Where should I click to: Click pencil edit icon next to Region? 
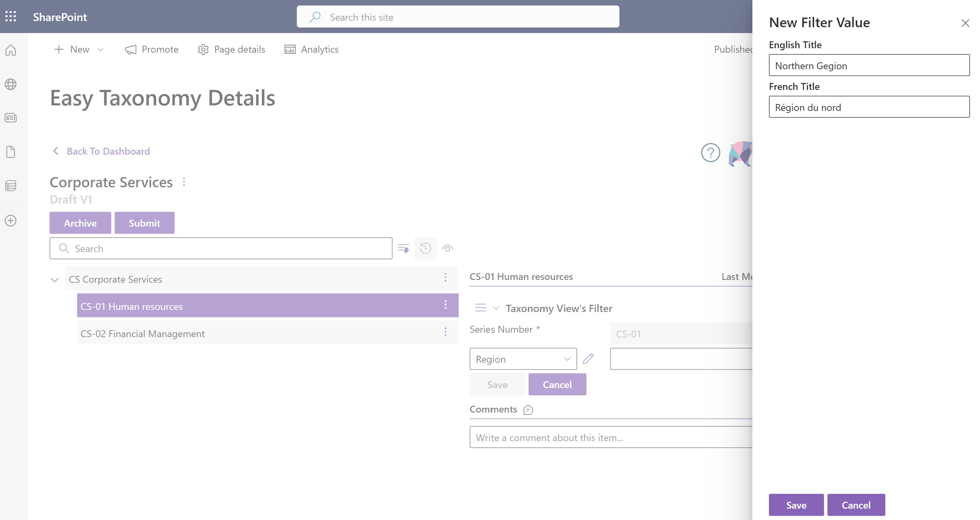pyautogui.click(x=588, y=359)
